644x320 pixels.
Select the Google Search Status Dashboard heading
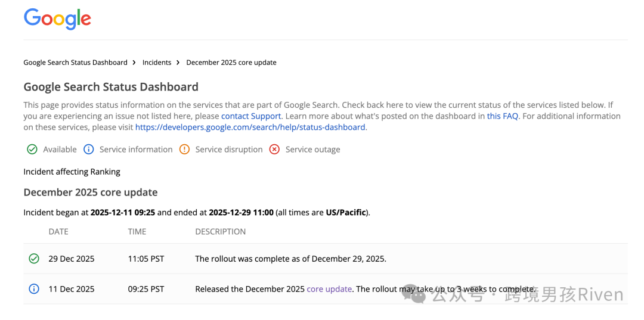pos(111,87)
